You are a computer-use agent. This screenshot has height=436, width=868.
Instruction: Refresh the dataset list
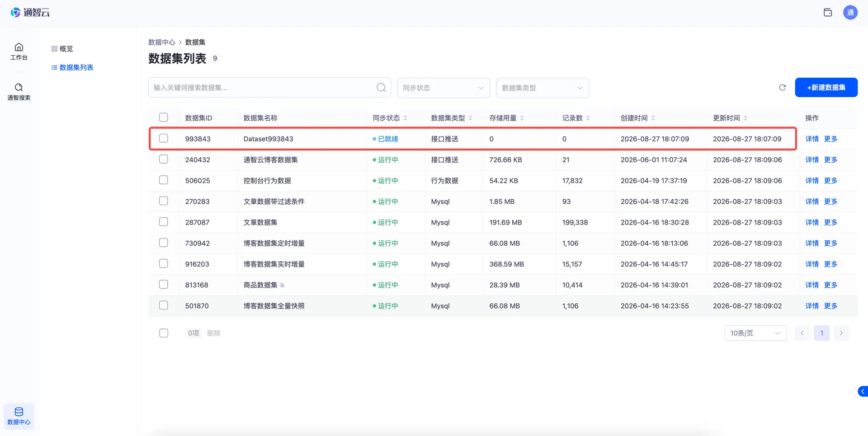783,88
